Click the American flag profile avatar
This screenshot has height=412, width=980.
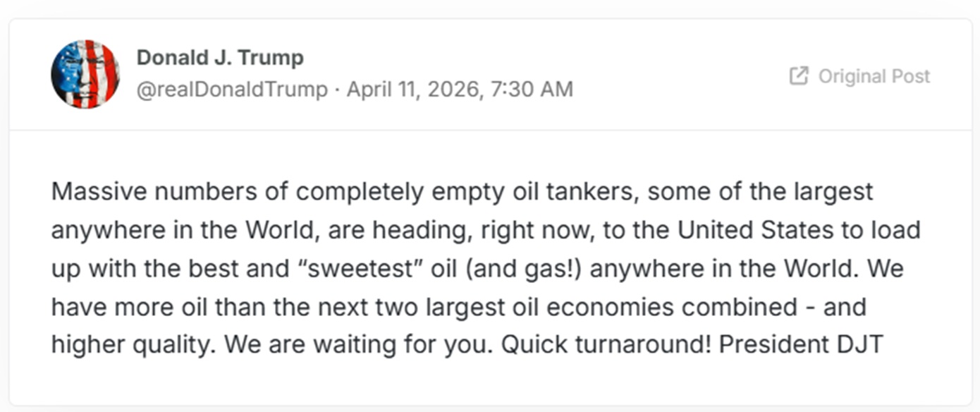point(85,74)
